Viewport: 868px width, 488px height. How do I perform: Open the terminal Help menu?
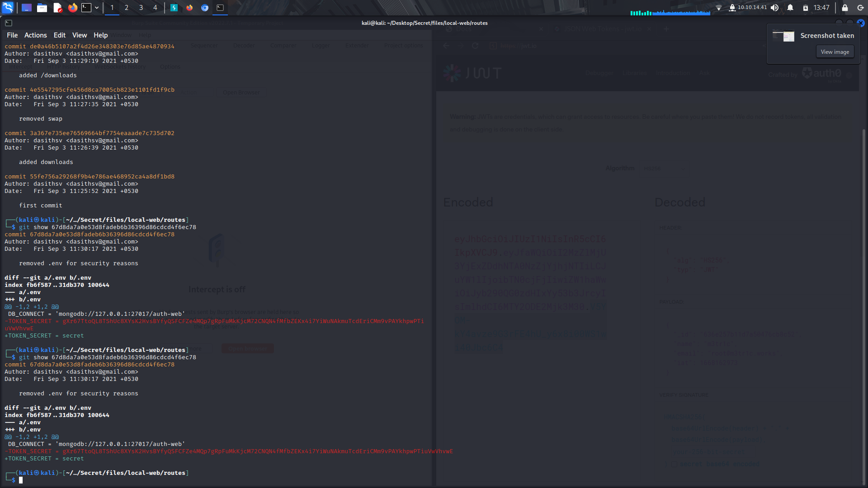[100, 35]
